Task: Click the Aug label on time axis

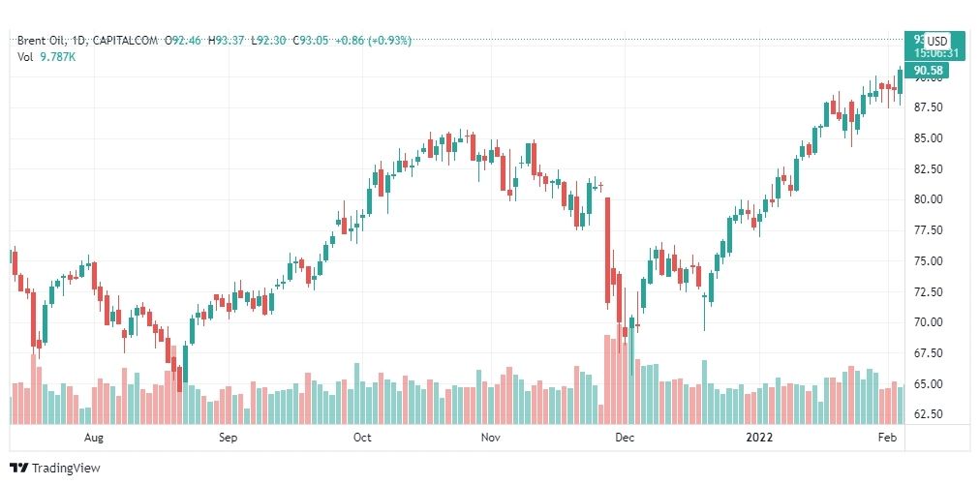Action: 93,438
